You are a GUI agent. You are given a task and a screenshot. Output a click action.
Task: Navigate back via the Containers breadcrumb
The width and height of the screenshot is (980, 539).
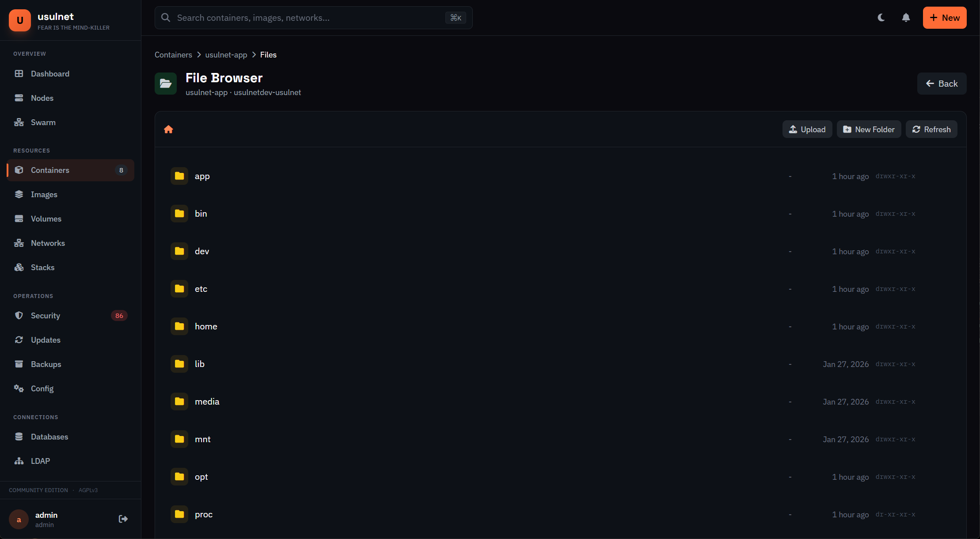pyautogui.click(x=173, y=54)
